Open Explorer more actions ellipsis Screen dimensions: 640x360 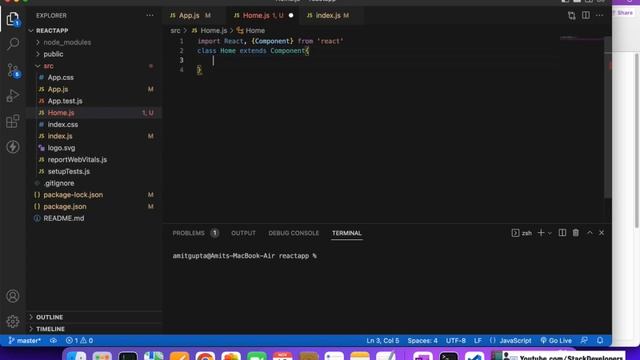[x=150, y=16]
